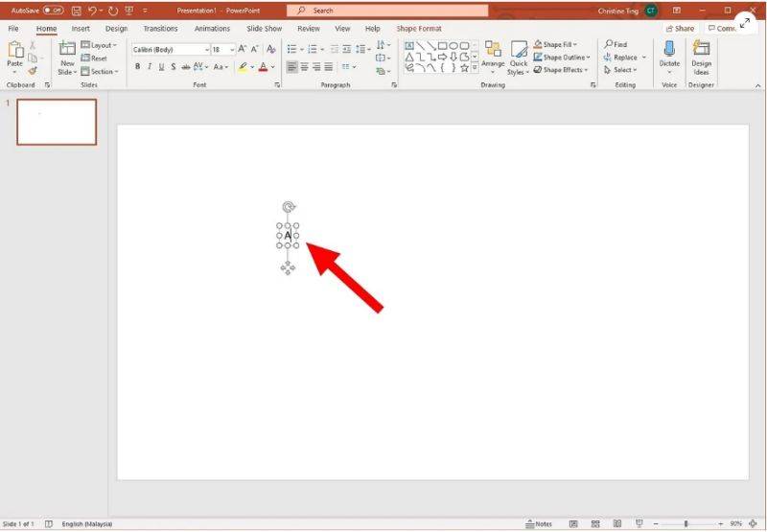Justify the paragraph text

point(329,66)
